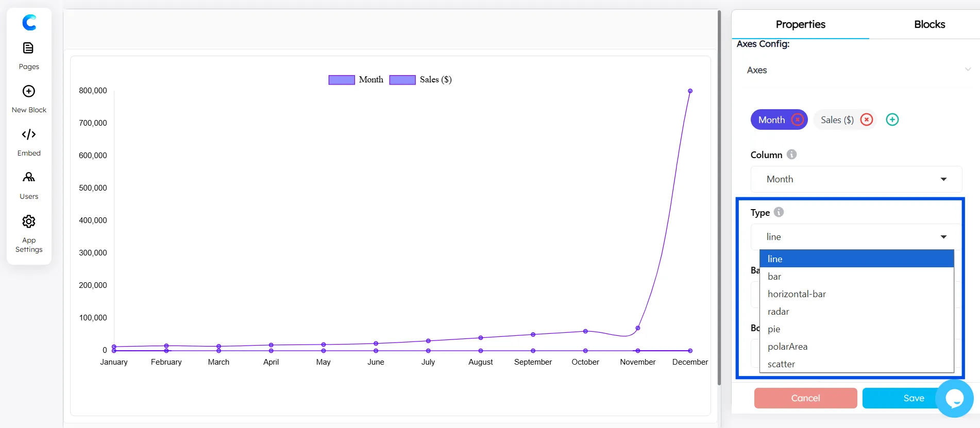Add a new axis with green plus icon

click(x=892, y=120)
